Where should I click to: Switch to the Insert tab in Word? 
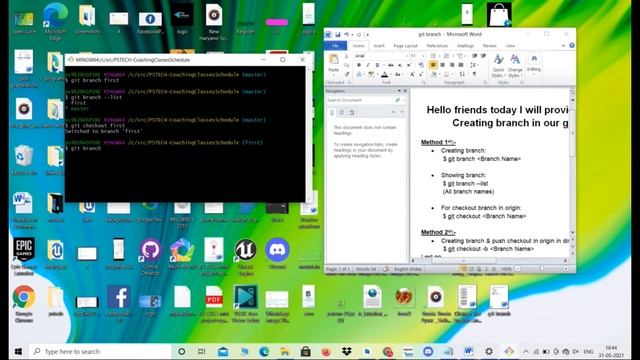tap(379, 46)
